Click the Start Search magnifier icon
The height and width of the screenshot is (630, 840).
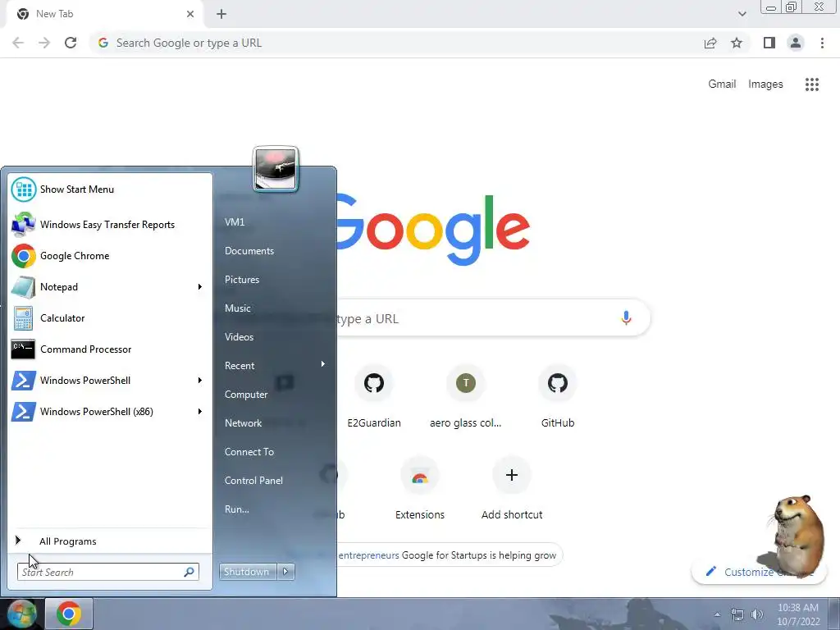tap(189, 572)
